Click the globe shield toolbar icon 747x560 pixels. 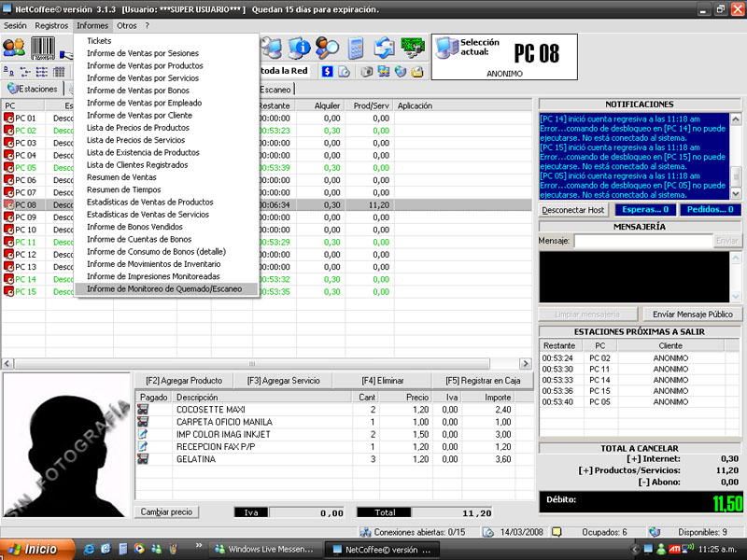[x=401, y=72]
